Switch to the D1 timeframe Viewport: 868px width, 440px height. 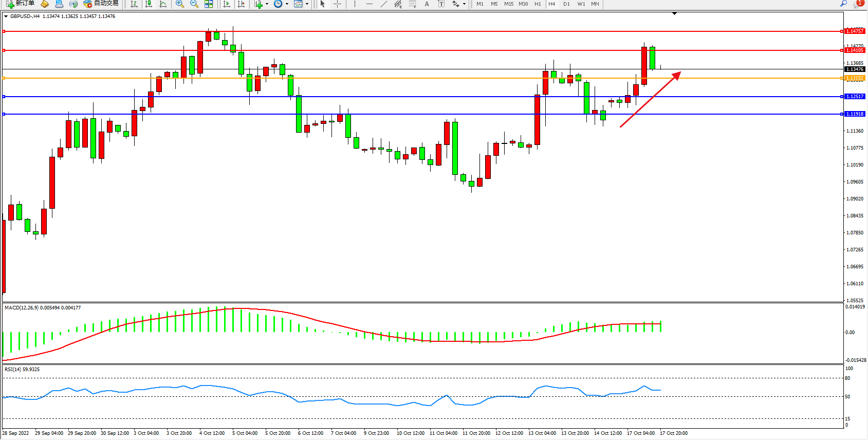pos(566,4)
